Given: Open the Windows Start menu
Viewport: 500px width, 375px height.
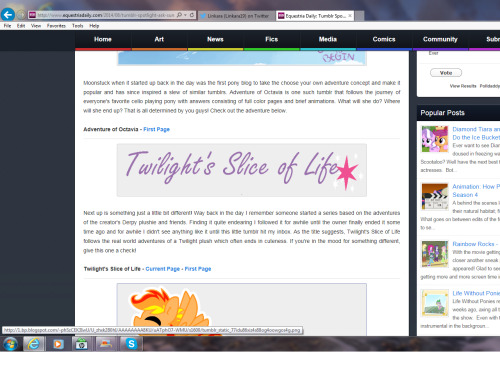Looking at the screenshot, I should pos(10,344).
